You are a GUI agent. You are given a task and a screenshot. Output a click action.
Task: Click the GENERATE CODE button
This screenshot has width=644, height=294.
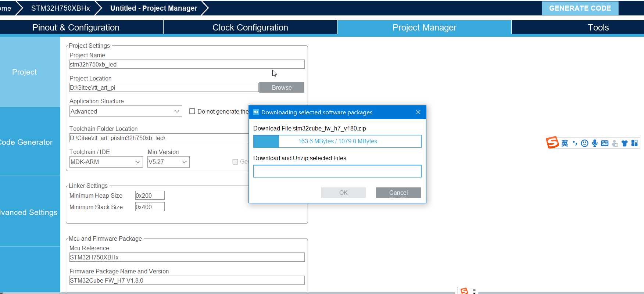(580, 8)
